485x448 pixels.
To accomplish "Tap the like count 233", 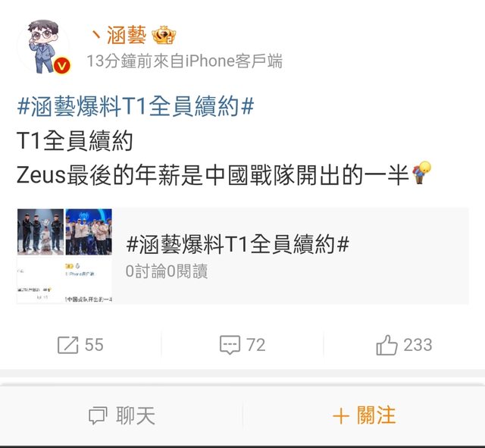I will [x=418, y=345].
